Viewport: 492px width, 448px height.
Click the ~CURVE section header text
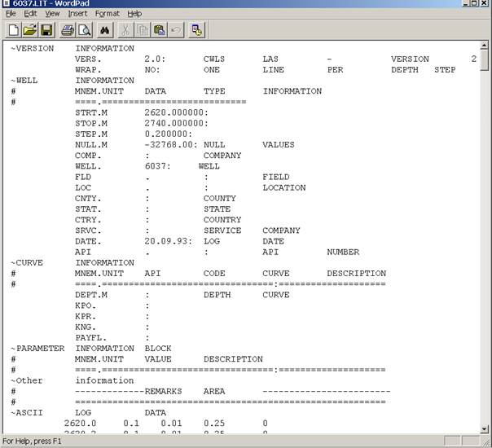coord(27,262)
